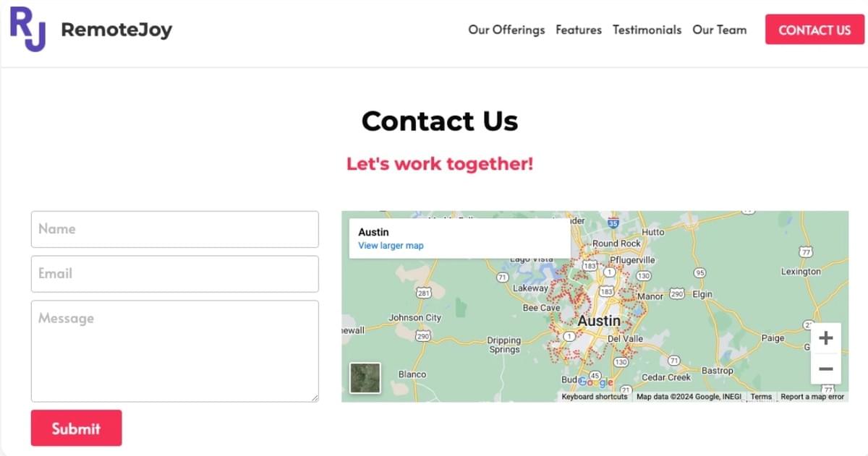
Task: Zoom out on the map
Action: pos(825,369)
